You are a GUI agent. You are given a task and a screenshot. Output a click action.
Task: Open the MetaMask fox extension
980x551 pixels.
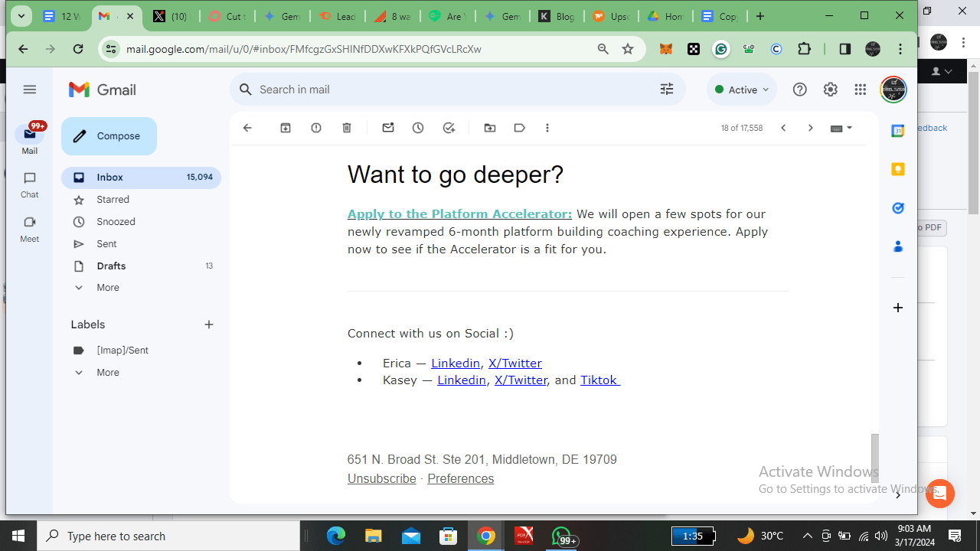click(x=666, y=49)
